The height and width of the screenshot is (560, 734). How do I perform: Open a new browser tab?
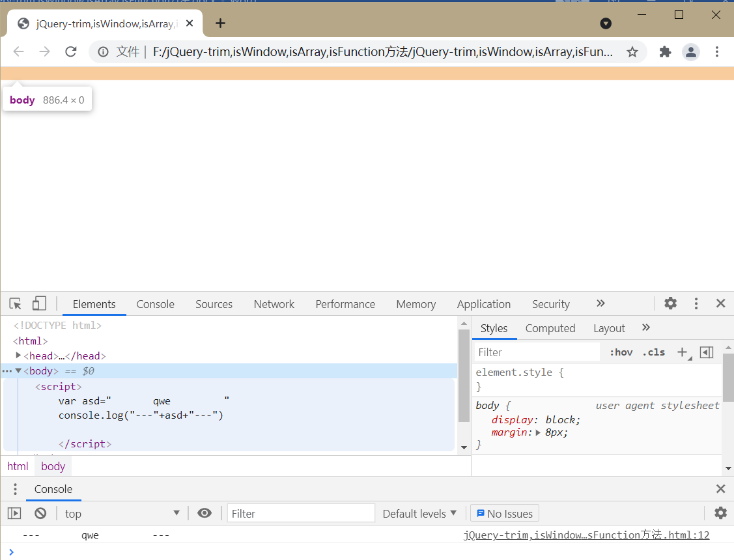[x=221, y=23]
